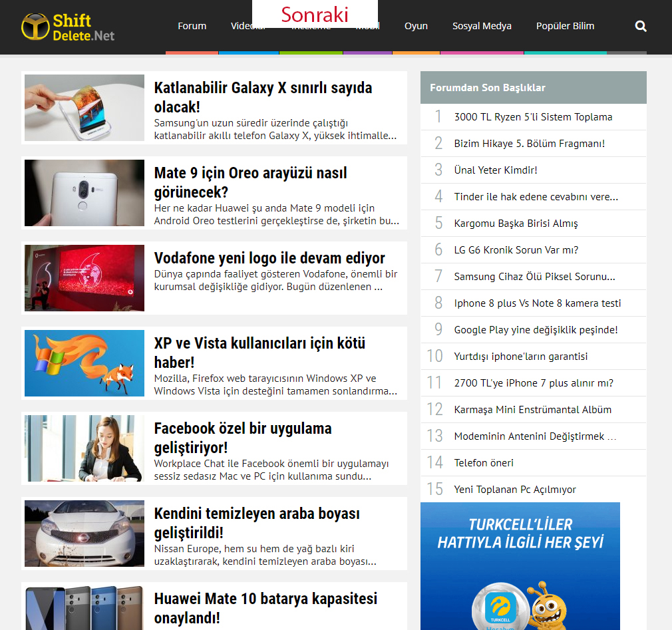Click the Dünya çapında faaliyet gösteren summary
Viewport: 672px width, 630px height.
tap(275, 280)
